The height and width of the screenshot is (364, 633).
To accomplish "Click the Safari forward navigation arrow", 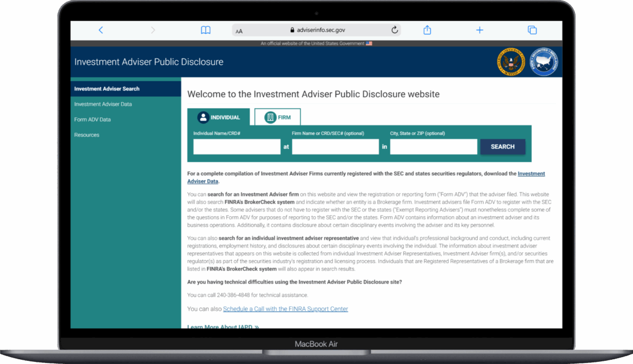I will 153,30.
